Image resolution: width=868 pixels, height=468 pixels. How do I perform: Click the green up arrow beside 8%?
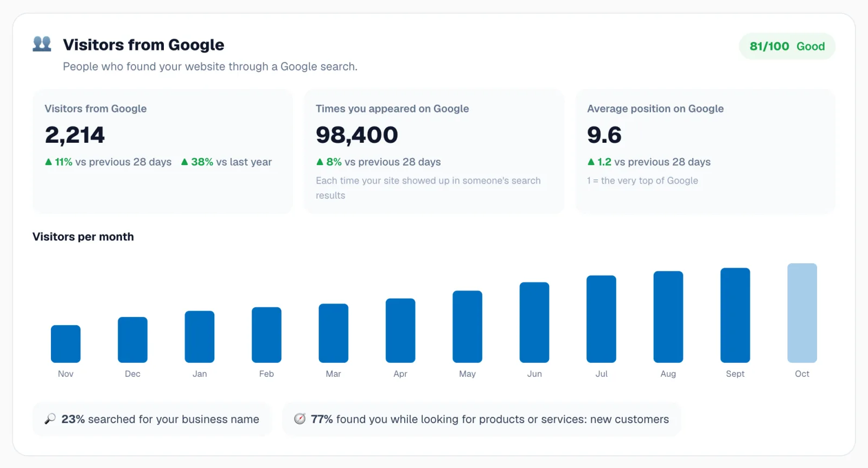(320, 162)
